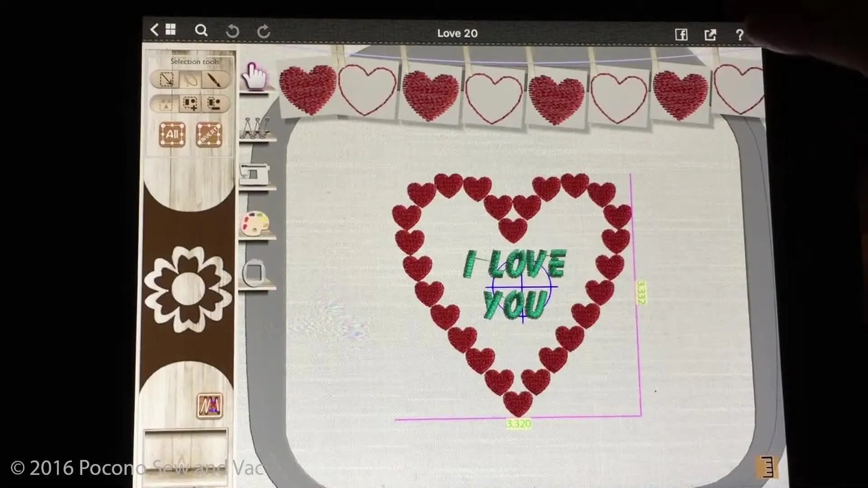
Task: Tap the magnifier search icon
Action: coord(201,31)
